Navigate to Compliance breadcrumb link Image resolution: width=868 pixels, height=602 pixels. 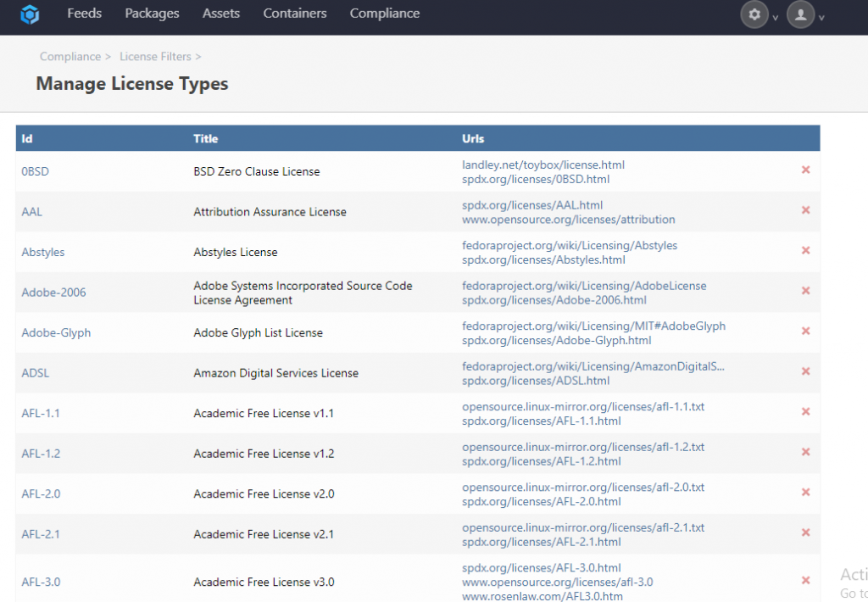70,57
